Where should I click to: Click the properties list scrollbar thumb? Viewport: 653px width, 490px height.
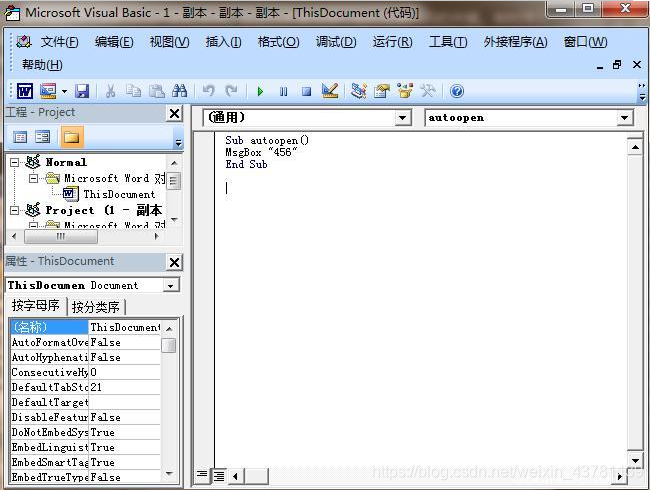click(169, 345)
